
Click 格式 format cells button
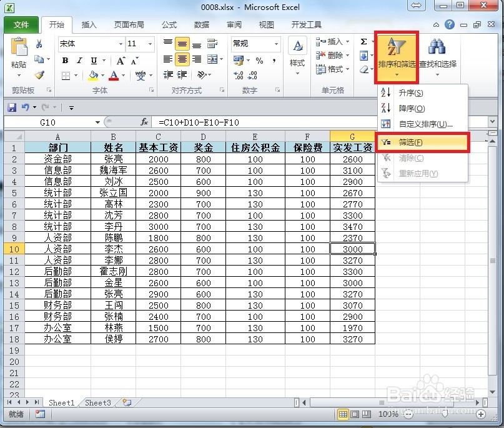point(332,69)
